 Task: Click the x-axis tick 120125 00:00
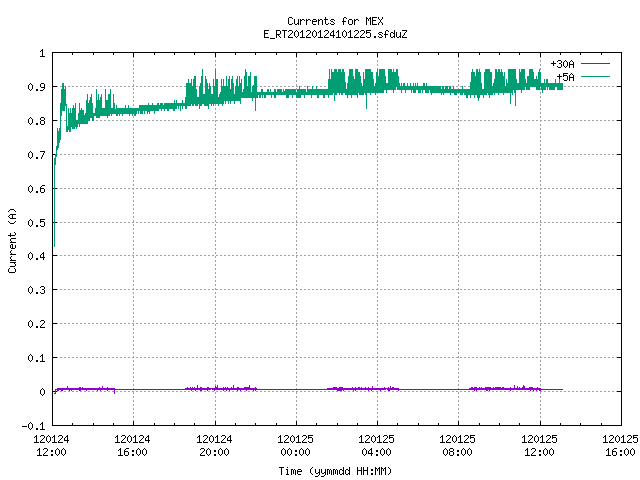click(295, 445)
